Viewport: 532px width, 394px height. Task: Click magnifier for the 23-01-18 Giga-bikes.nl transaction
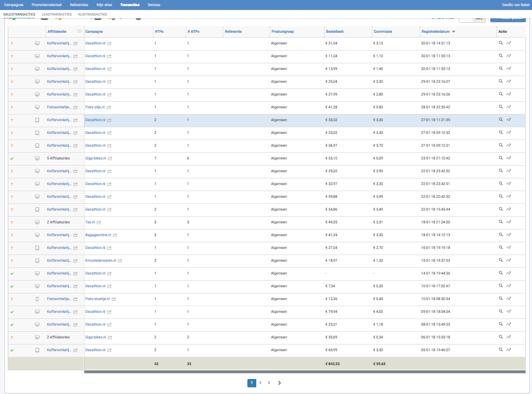coord(500,158)
